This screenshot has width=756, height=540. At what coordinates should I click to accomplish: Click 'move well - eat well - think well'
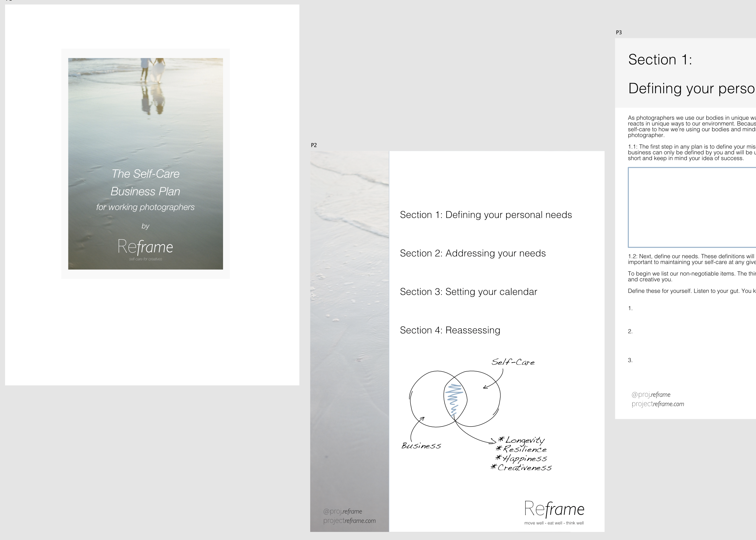pyautogui.click(x=554, y=523)
